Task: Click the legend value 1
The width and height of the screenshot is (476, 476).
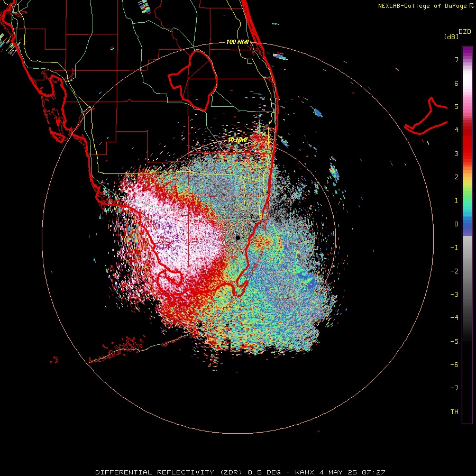Action: [x=456, y=200]
